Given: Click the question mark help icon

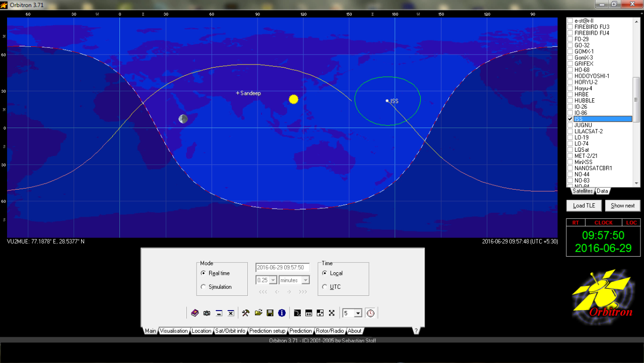Looking at the screenshot, I should (416, 331).
